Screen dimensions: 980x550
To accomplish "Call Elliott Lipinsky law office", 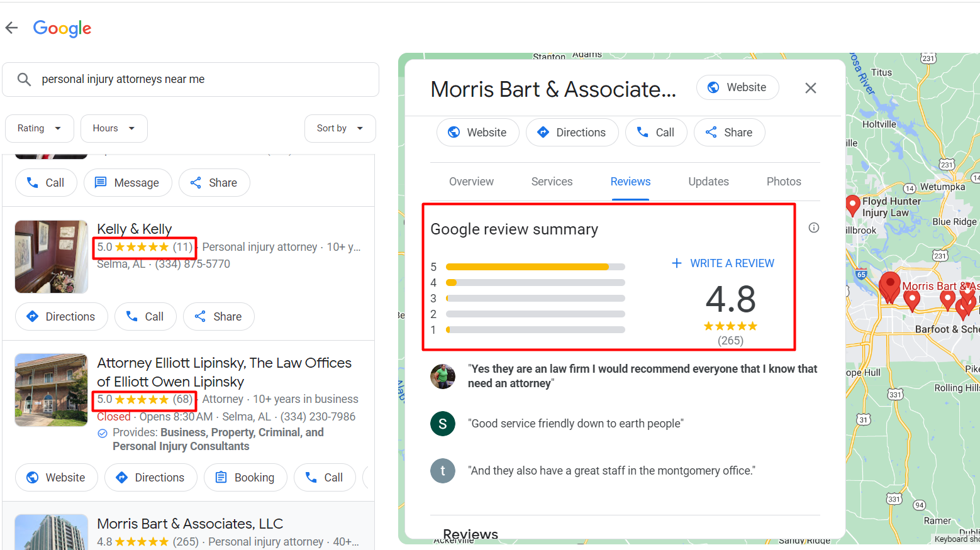I will point(325,477).
